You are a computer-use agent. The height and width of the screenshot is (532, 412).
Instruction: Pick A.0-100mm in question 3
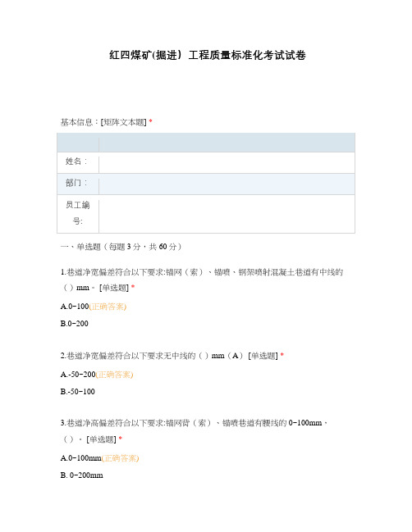80,457
